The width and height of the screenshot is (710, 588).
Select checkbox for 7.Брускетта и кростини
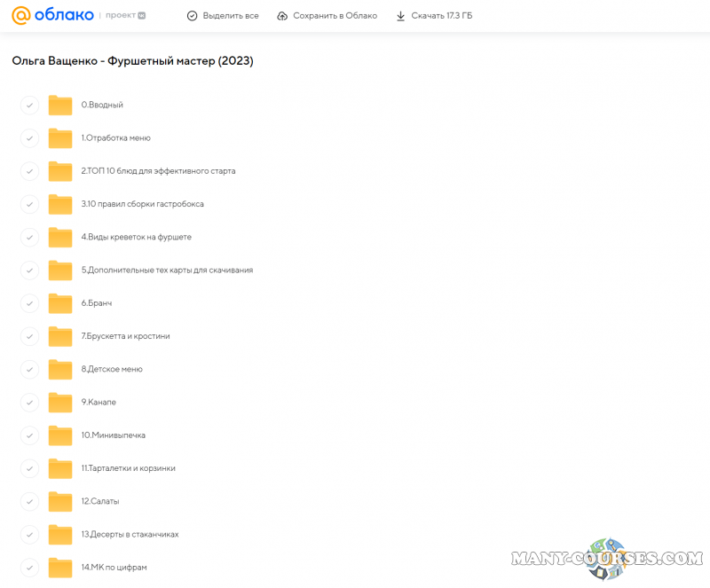(x=29, y=337)
